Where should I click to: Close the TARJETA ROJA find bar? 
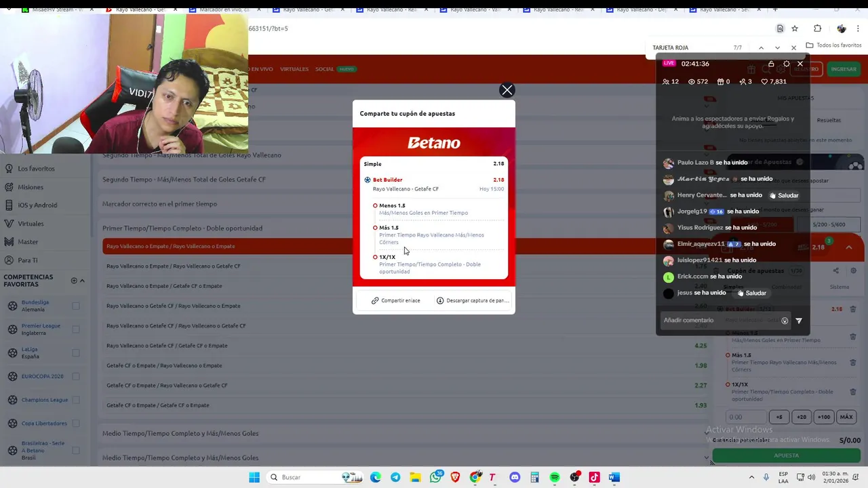793,47
